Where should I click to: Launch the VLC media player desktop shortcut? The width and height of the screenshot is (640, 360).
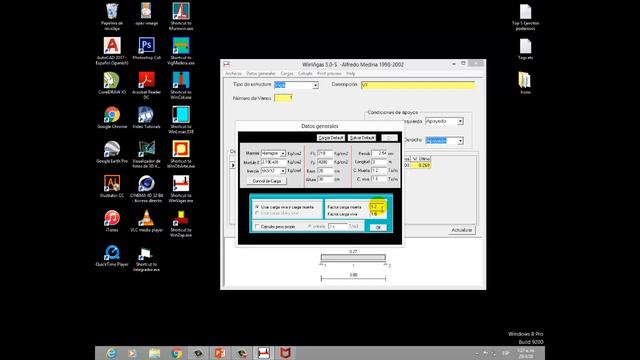point(147,221)
